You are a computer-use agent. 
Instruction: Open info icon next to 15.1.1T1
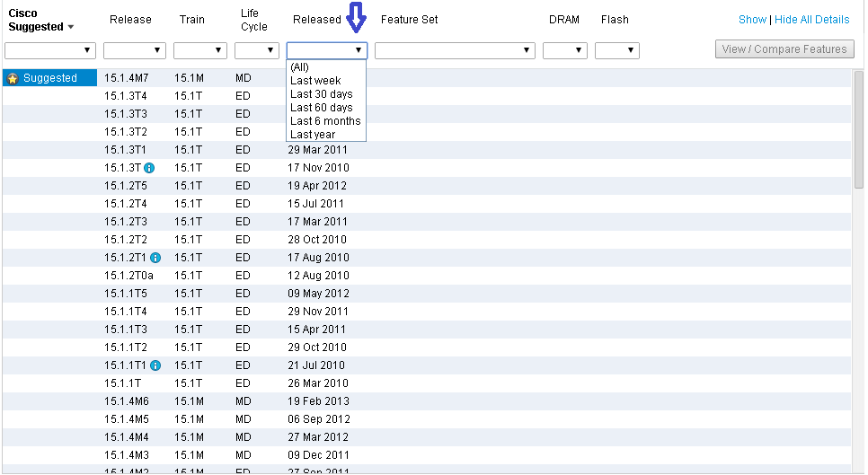(x=155, y=365)
